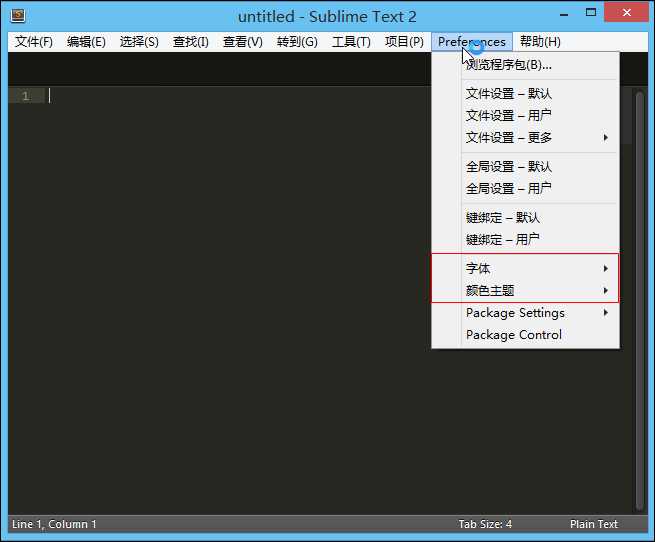Close the Preferences menu via its title

pos(472,42)
